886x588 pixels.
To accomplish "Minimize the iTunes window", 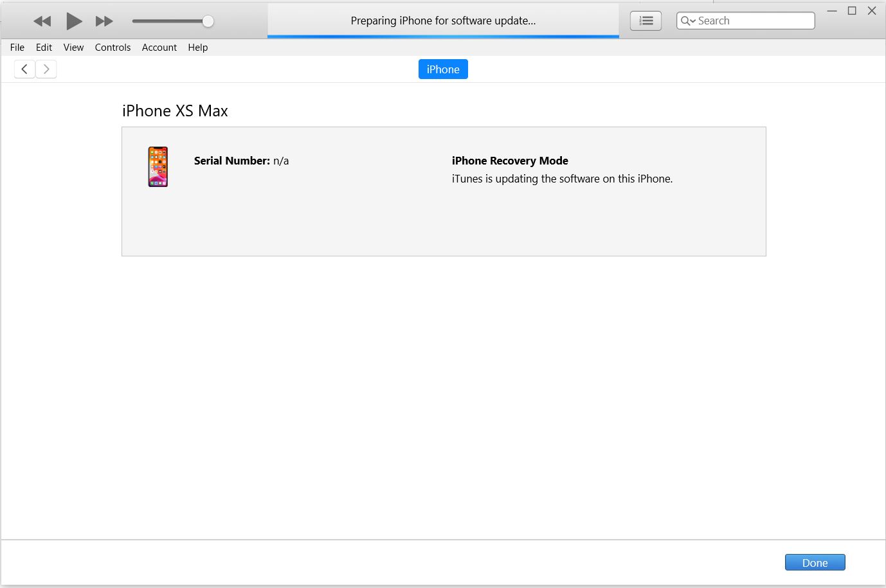I will pyautogui.click(x=832, y=11).
